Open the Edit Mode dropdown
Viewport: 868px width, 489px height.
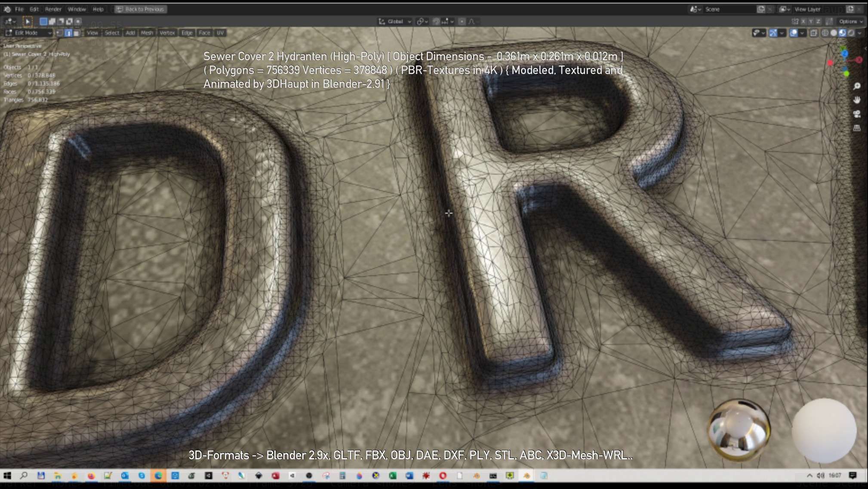28,33
